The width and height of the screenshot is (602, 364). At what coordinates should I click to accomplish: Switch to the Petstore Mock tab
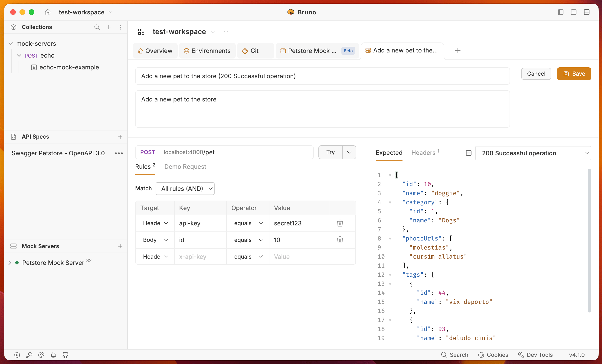[x=317, y=51]
